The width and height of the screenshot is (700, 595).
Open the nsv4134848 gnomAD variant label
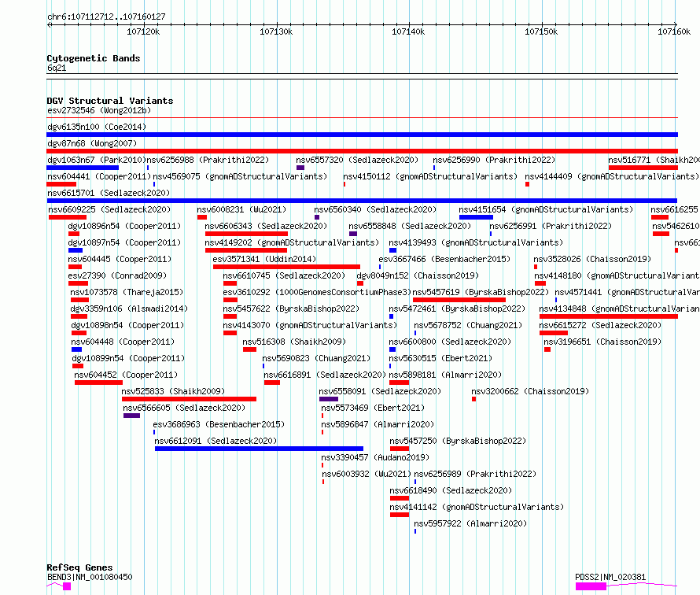[x=619, y=309]
